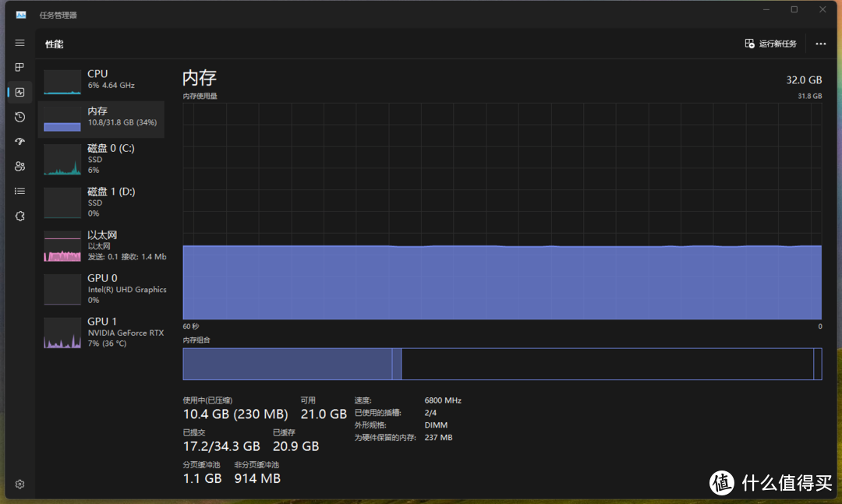Click the DIMM form factor value
The height and width of the screenshot is (504, 842).
[436, 425]
